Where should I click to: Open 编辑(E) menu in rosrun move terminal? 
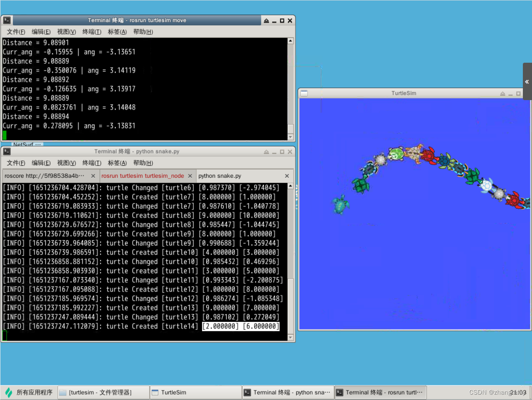pos(41,32)
